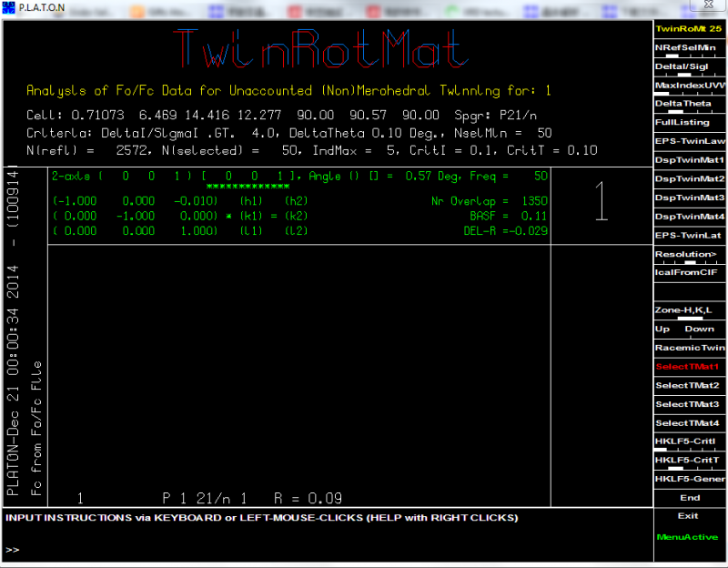Click the green asterisk bar under twin axis
Screen dimensions: 728x568
click(248, 187)
